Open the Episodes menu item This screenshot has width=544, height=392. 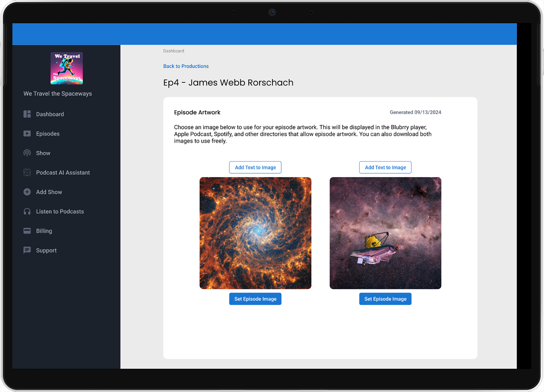click(48, 134)
